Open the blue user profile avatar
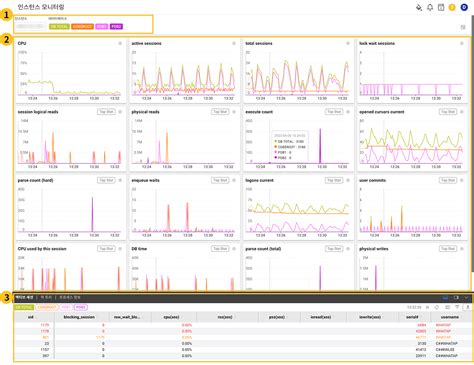The image size is (474, 365). point(464,7)
